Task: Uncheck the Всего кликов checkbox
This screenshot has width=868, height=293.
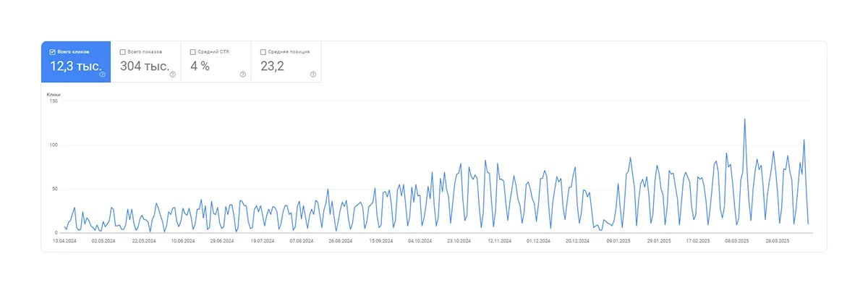Action: tap(52, 52)
